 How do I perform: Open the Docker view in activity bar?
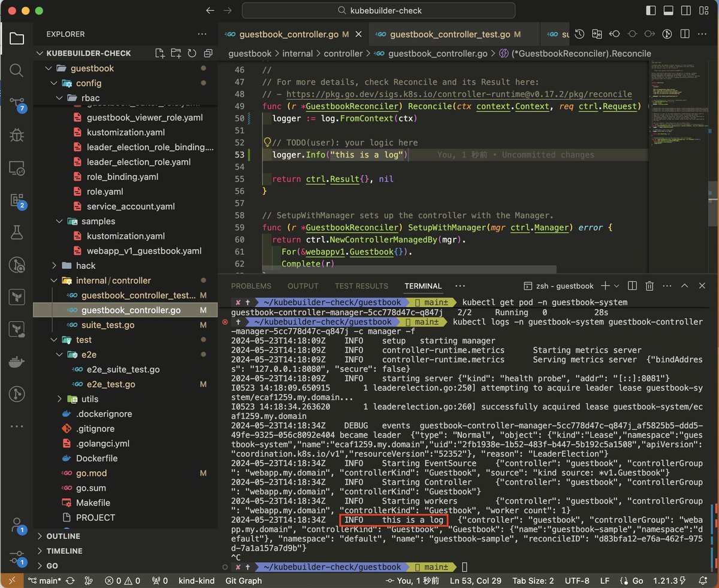pyautogui.click(x=17, y=362)
